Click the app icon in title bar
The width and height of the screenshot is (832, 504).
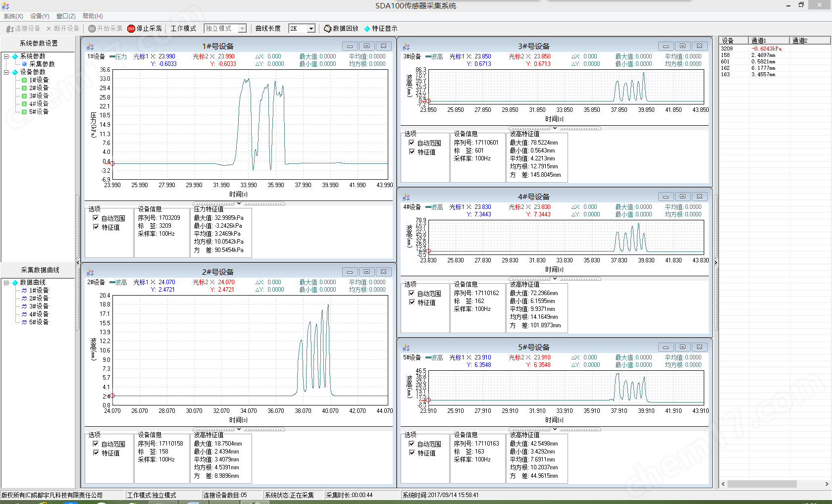click(x=5, y=6)
